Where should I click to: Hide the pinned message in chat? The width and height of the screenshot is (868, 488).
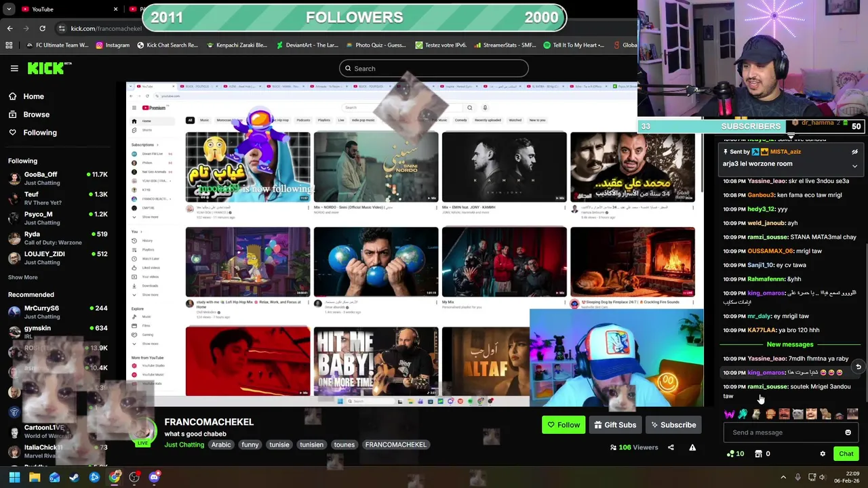coord(854,152)
